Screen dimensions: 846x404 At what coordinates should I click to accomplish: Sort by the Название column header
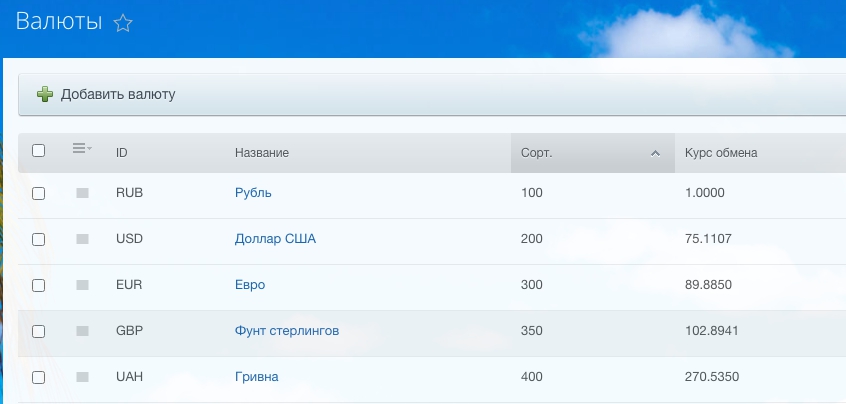[x=262, y=153]
